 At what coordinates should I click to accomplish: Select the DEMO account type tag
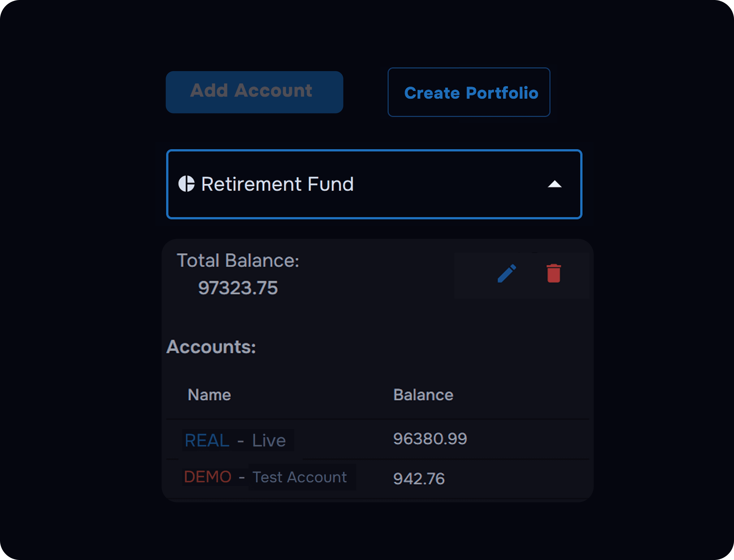point(208,477)
